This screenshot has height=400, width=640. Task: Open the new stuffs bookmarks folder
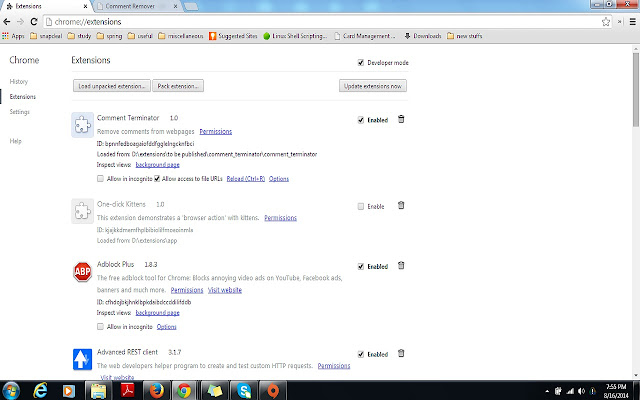[465, 36]
